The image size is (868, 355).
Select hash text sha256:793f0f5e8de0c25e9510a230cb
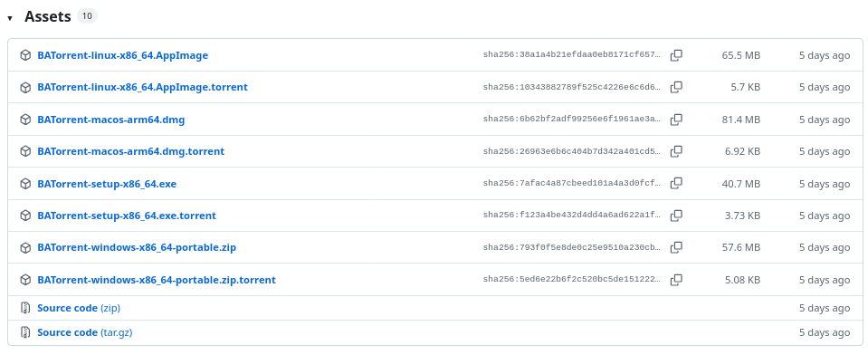click(x=572, y=247)
